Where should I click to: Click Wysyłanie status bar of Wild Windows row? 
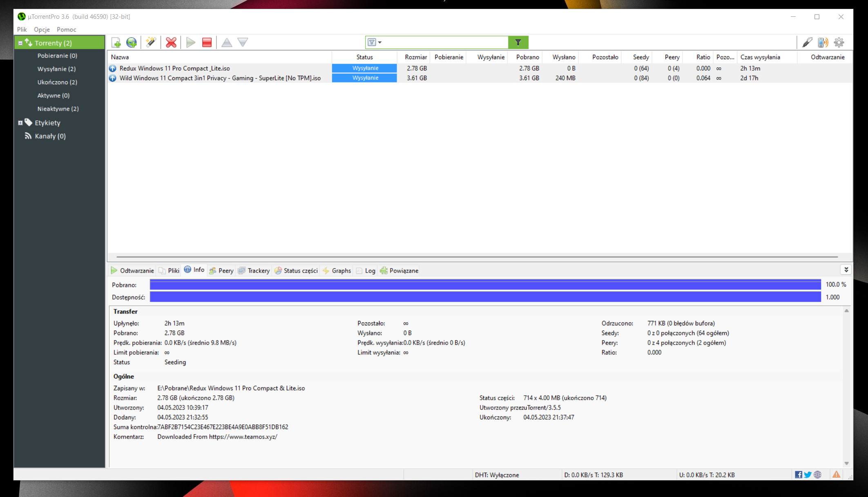364,78
